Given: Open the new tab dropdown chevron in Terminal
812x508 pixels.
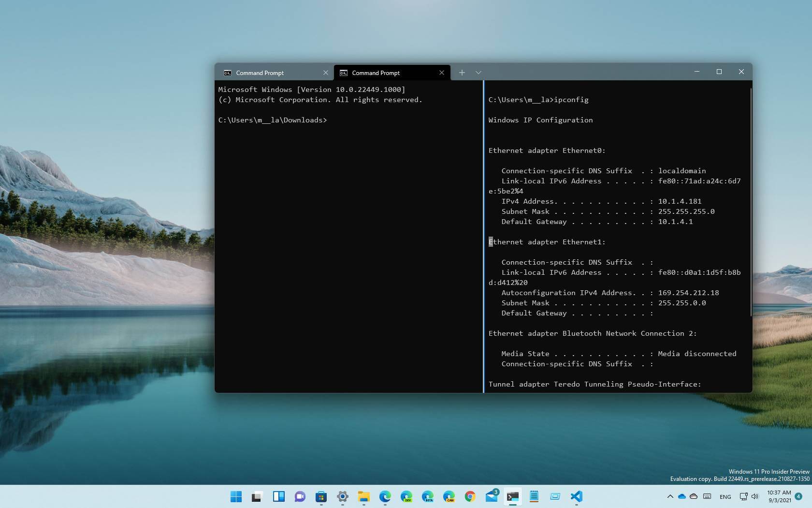Looking at the screenshot, I should 478,73.
